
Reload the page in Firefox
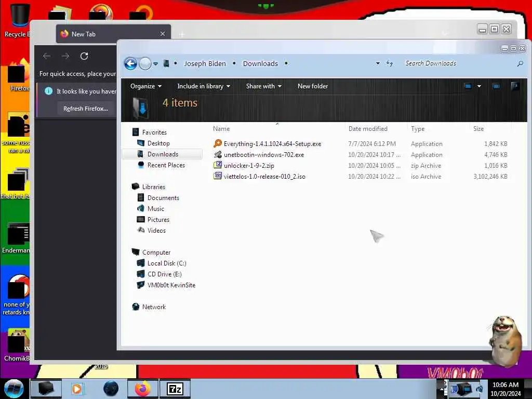tap(84, 56)
